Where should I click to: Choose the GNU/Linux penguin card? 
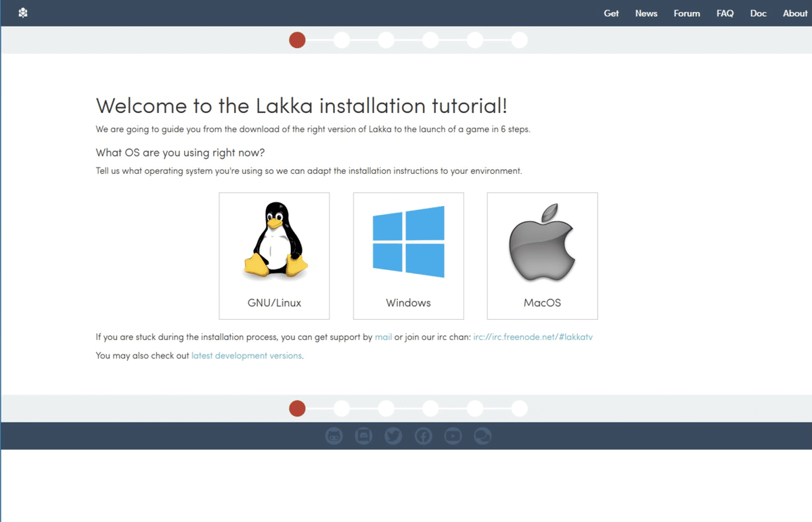point(274,256)
